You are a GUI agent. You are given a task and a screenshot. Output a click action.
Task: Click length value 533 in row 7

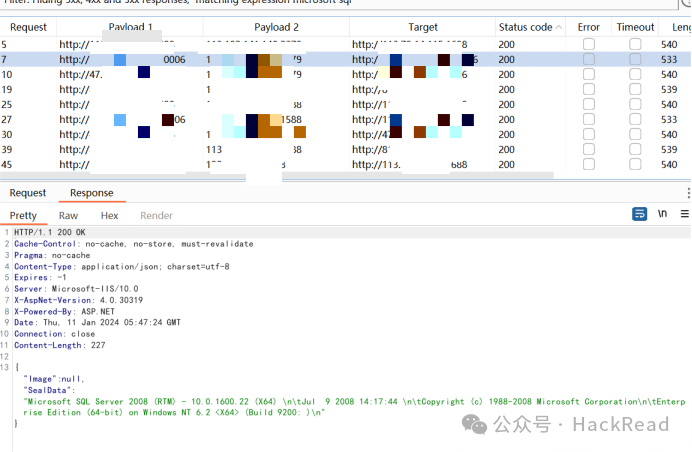(669, 59)
